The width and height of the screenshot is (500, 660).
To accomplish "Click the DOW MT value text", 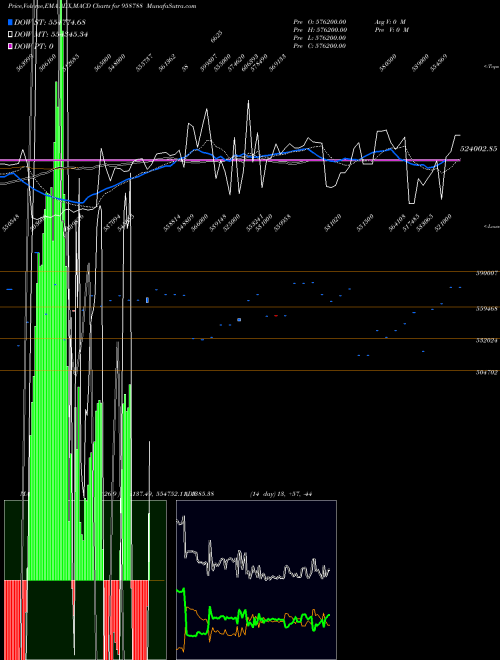I will pyautogui.click(x=51, y=34).
